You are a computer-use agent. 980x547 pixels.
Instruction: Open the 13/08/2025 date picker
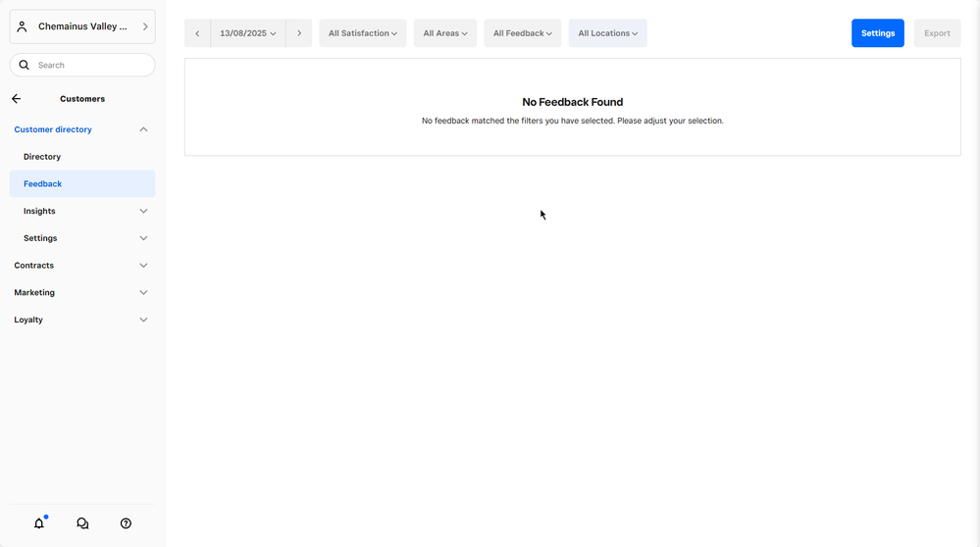coord(248,33)
